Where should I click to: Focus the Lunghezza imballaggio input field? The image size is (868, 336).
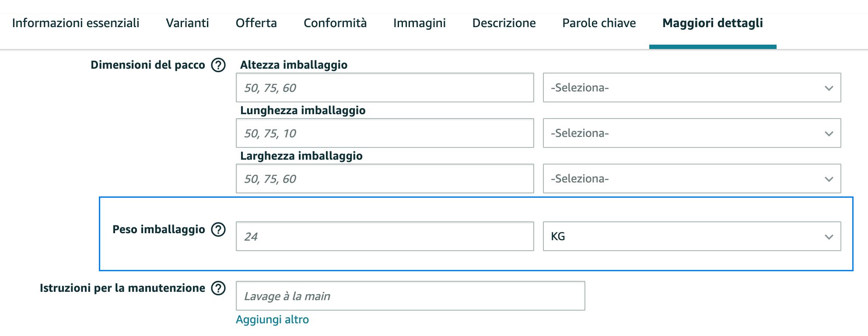tap(385, 133)
